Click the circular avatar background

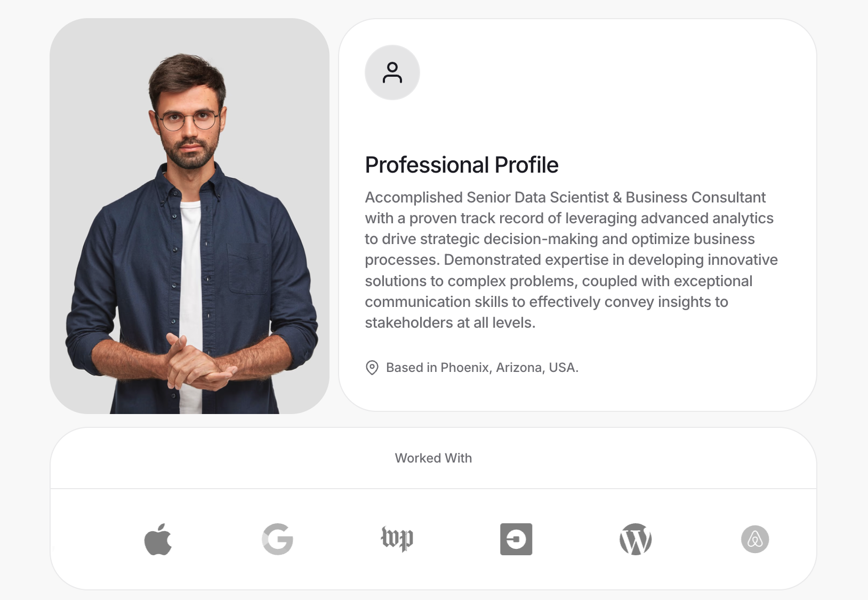pyautogui.click(x=392, y=72)
